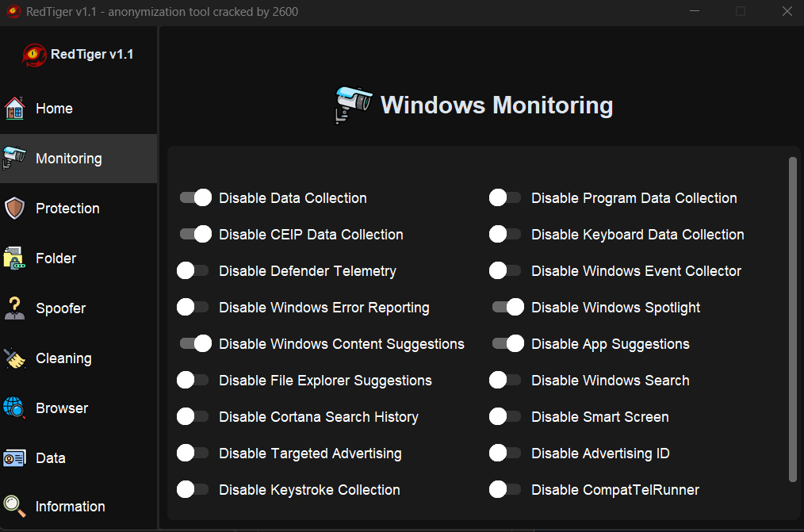804x532 pixels.
Task: Click the globe magnifier Browser icon
Action: (x=13, y=408)
